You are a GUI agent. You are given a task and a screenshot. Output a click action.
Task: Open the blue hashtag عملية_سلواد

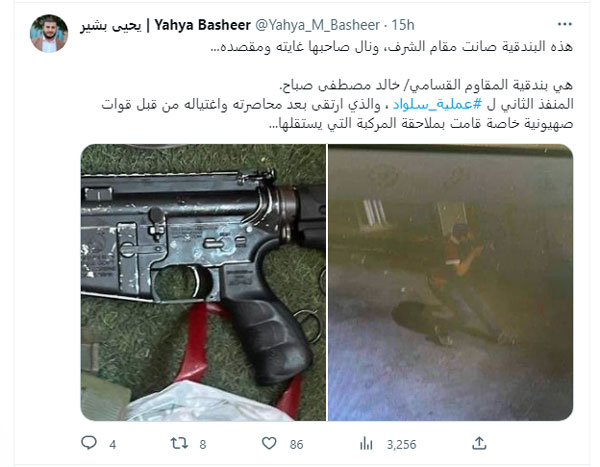point(437,104)
